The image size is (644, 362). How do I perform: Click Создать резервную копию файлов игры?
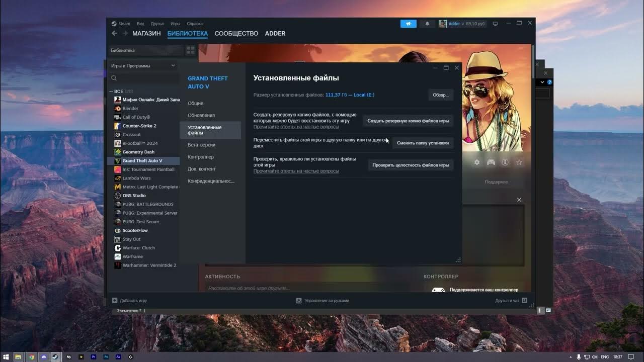(x=408, y=121)
